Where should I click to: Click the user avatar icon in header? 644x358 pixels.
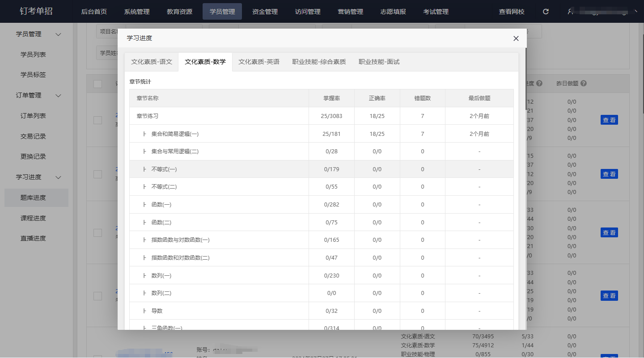(x=570, y=12)
